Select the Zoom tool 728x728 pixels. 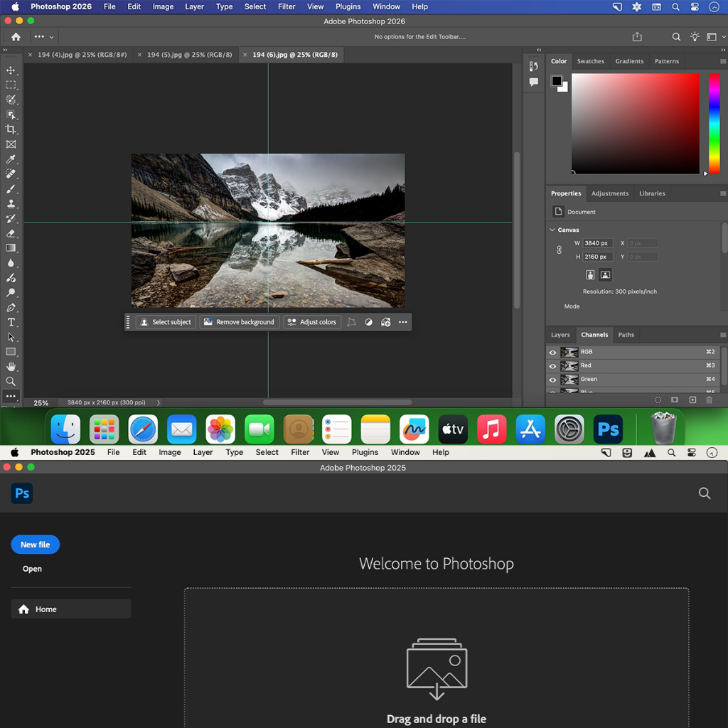pyautogui.click(x=11, y=381)
